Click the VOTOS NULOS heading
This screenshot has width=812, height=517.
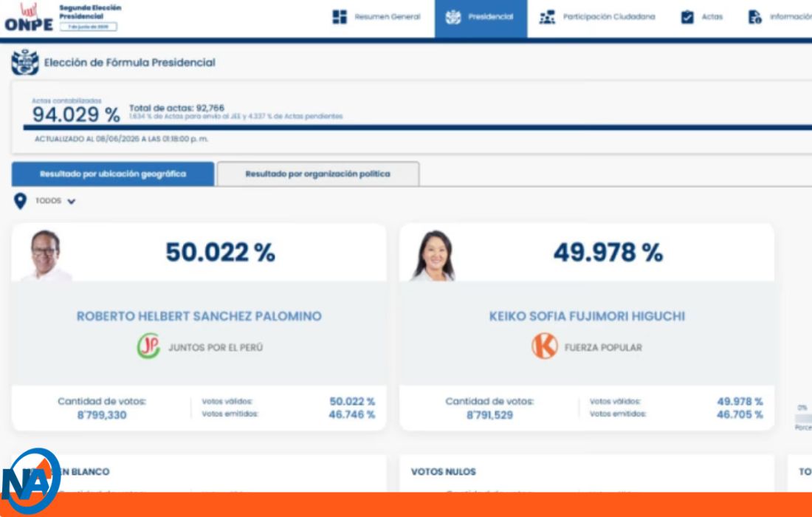444,472
